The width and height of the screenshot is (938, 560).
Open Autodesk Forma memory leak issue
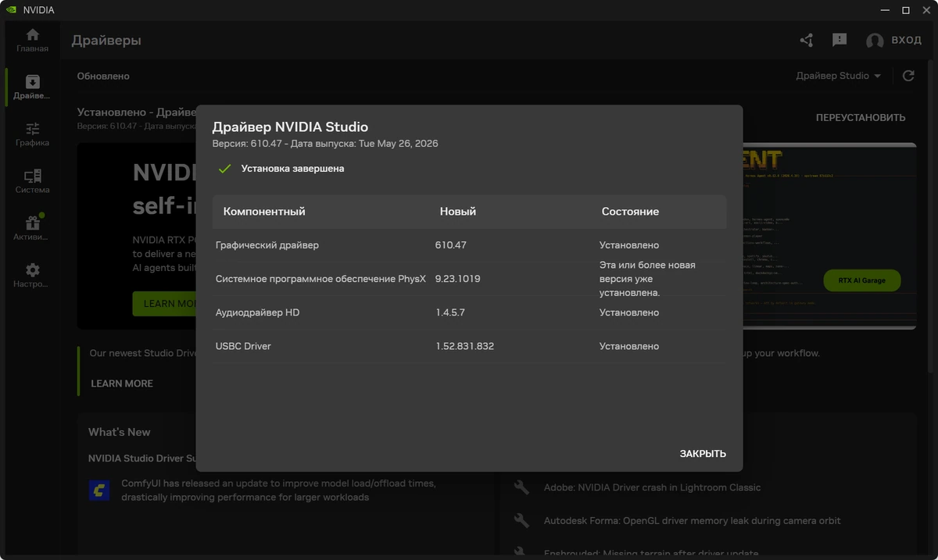(x=693, y=520)
